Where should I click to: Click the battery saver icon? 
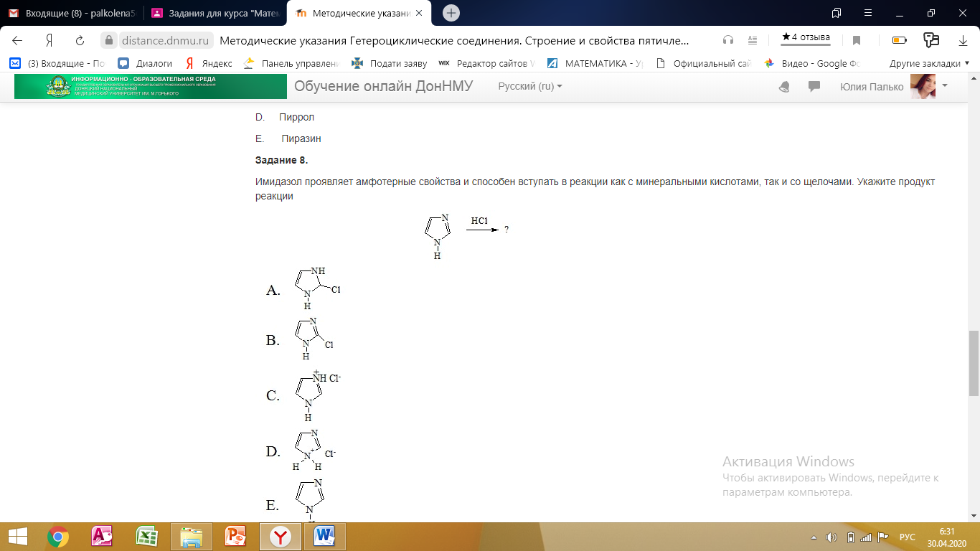tap(899, 40)
